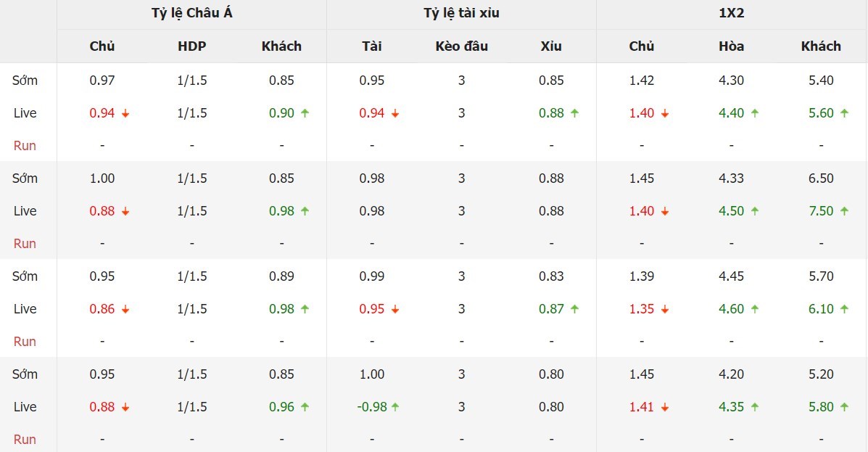The height and width of the screenshot is (452, 868).
Task: Click red down arrow beside 1.41 Chủ
Action: click(x=664, y=408)
